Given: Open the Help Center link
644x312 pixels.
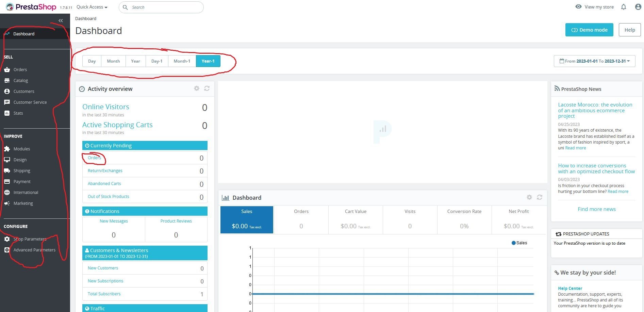Looking at the screenshot, I should pos(570,289).
